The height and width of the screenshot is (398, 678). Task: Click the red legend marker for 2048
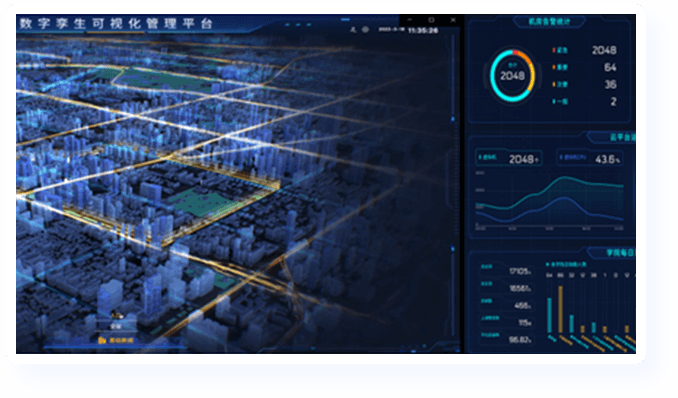coord(554,50)
